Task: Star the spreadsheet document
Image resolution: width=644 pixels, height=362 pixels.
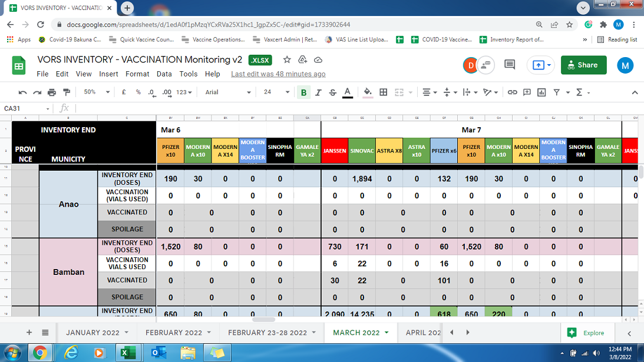Action: click(287, 60)
